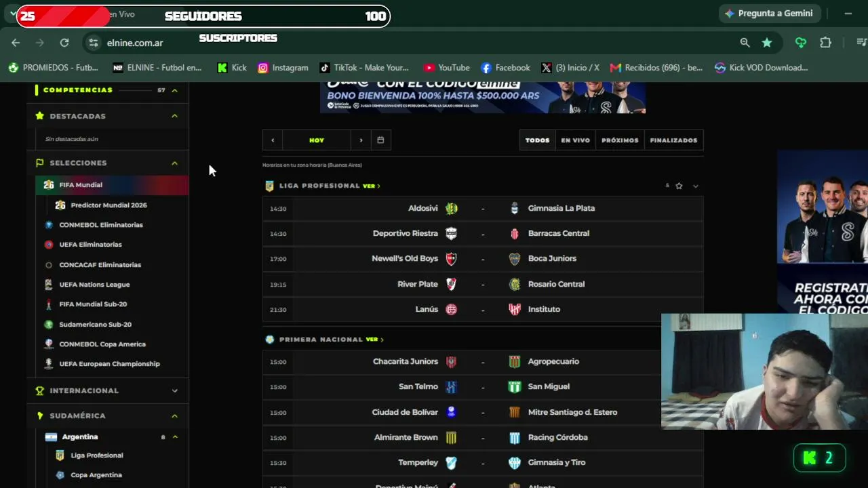This screenshot has height=488, width=868.
Task: Reload the page with the refresh icon
Action: point(64,43)
